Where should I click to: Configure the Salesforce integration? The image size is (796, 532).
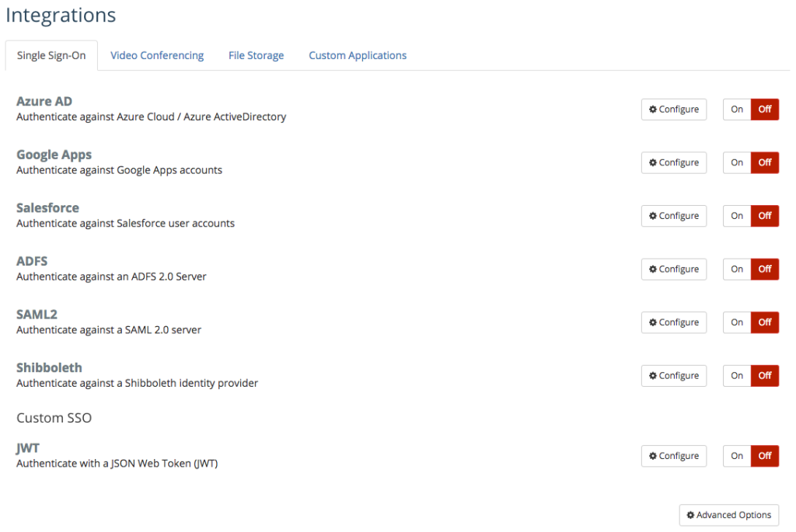(x=674, y=216)
